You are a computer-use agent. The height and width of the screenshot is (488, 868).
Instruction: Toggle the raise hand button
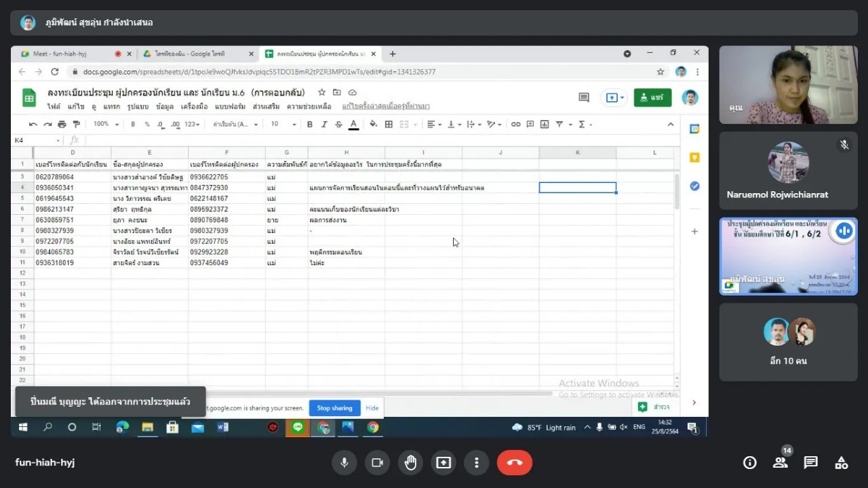click(x=410, y=463)
